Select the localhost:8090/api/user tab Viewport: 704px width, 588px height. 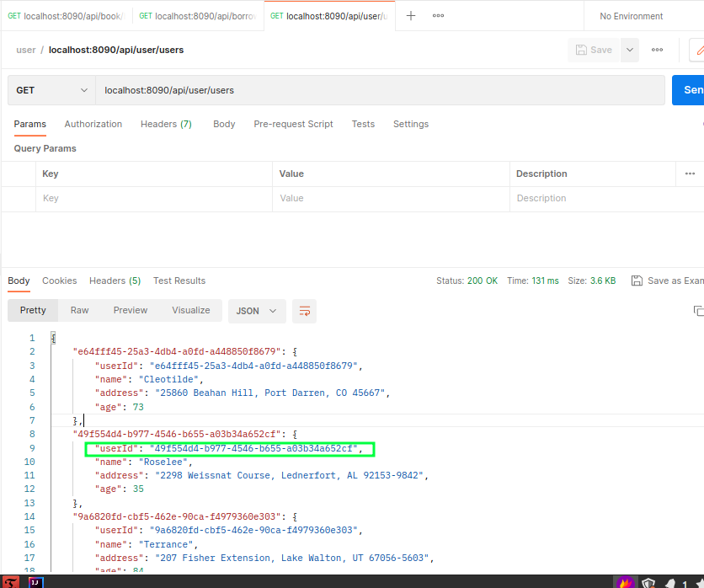coord(329,16)
